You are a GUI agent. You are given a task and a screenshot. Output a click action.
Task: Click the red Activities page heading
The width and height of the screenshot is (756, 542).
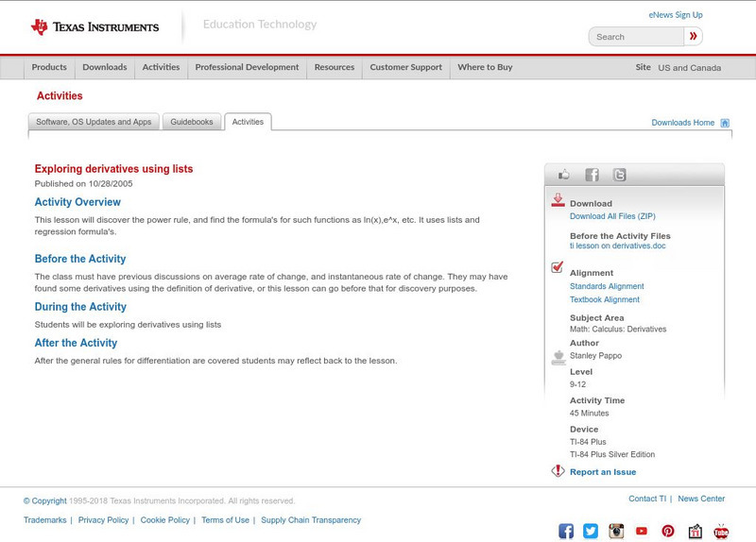point(60,96)
